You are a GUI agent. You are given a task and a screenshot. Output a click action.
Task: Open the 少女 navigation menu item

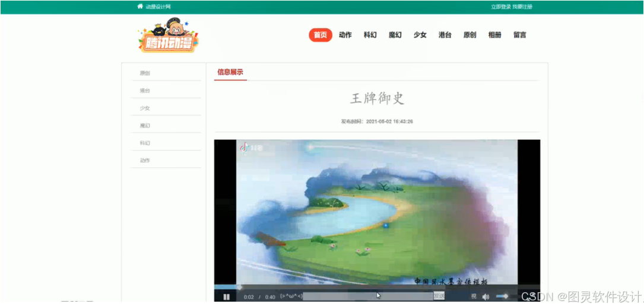pyautogui.click(x=420, y=35)
